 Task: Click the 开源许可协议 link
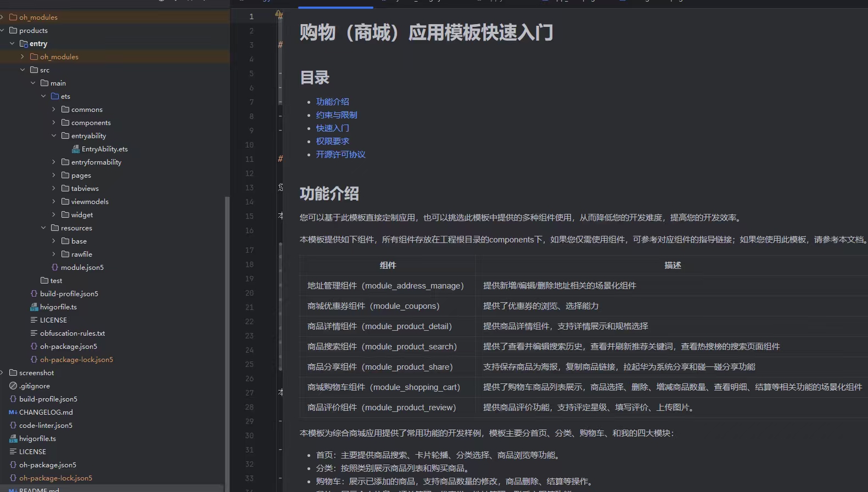point(340,155)
